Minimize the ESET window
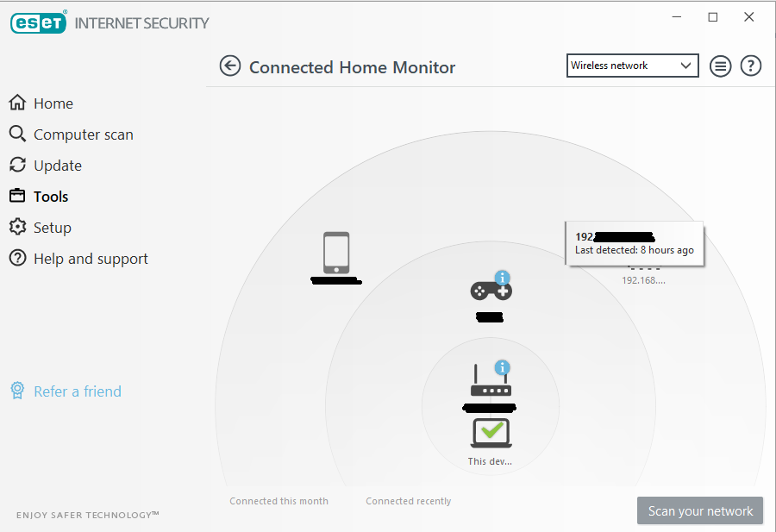The image size is (776, 532). tap(677, 17)
